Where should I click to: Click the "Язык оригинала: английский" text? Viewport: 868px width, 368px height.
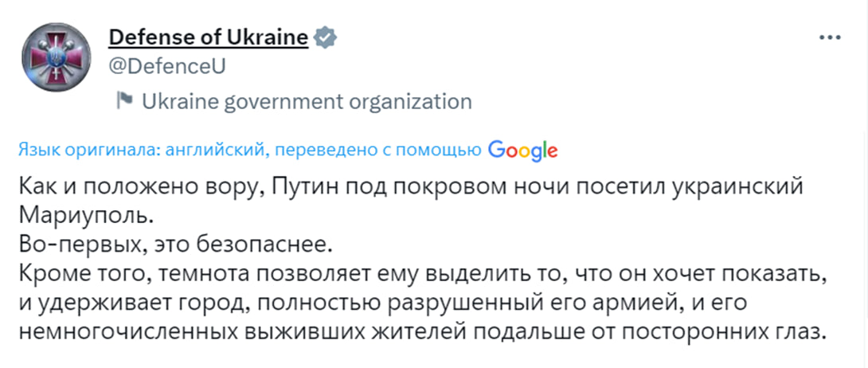coord(139,150)
